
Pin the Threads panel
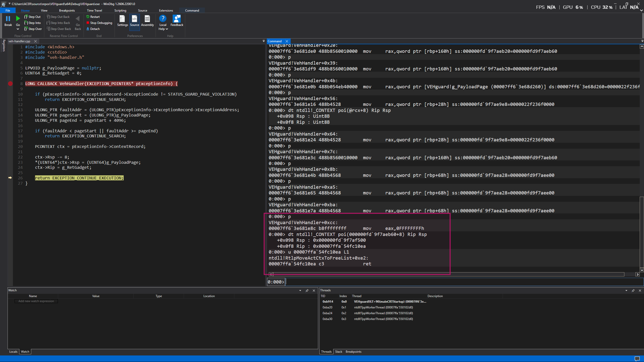pos(633,291)
